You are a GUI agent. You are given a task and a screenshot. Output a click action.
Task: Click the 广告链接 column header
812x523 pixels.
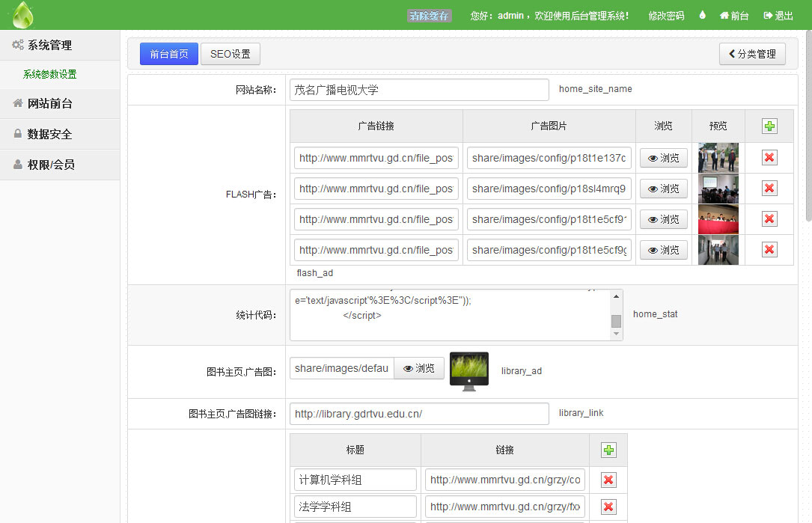pos(376,126)
